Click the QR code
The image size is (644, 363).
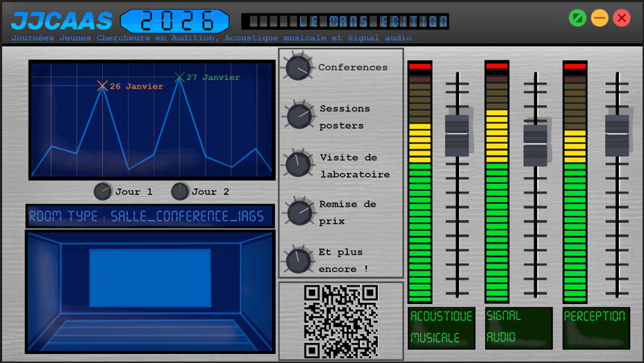pyautogui.click(x=340, y=321)
